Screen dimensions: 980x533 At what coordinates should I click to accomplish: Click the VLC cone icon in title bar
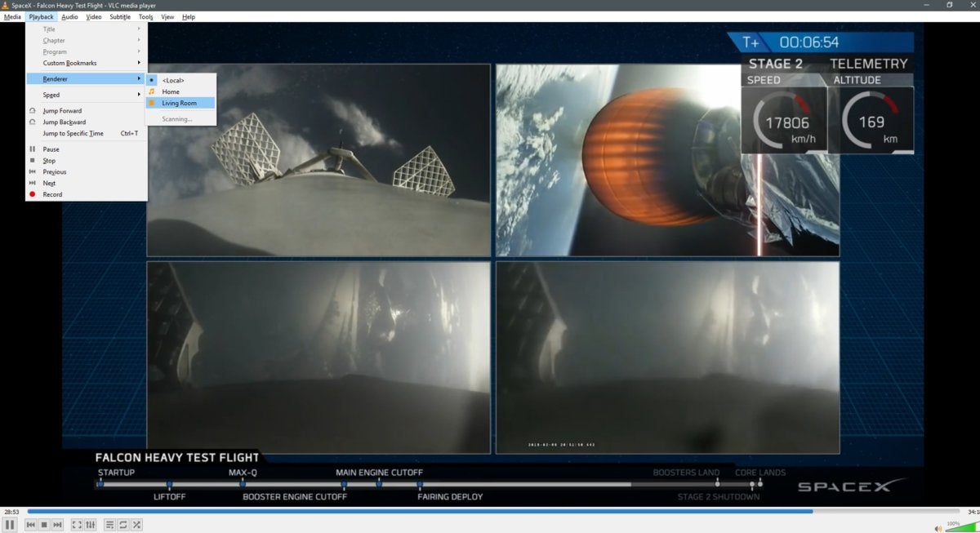click(5, 5)
